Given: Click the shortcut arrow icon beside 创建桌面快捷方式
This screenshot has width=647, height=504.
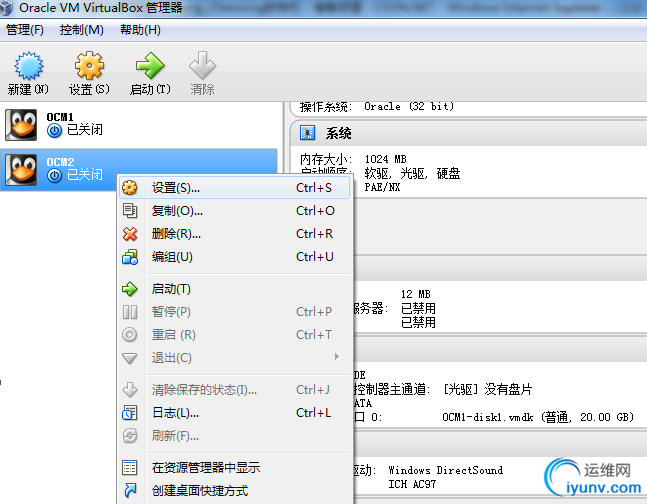Looking at the screenshot, I should click(130, 490).
